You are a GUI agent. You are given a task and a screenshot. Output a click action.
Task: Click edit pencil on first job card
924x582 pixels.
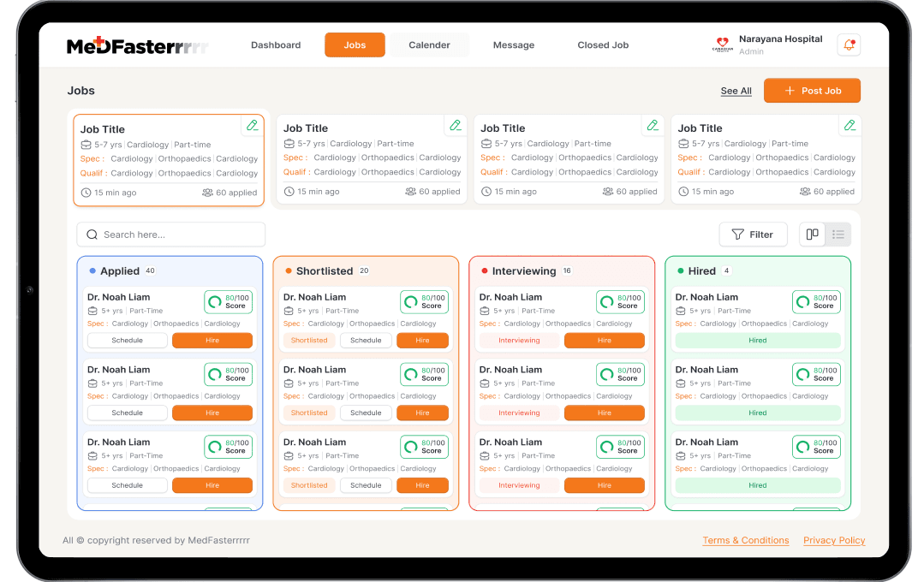252,126
